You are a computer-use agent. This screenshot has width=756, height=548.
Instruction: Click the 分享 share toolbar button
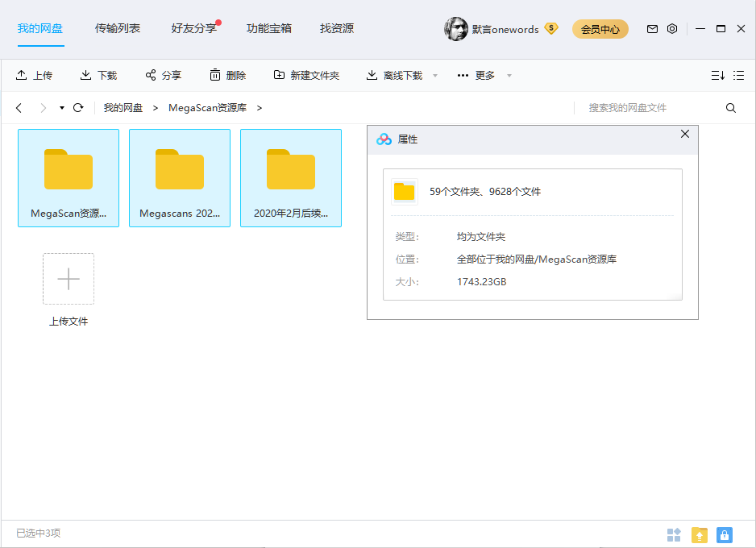(164, 75)
